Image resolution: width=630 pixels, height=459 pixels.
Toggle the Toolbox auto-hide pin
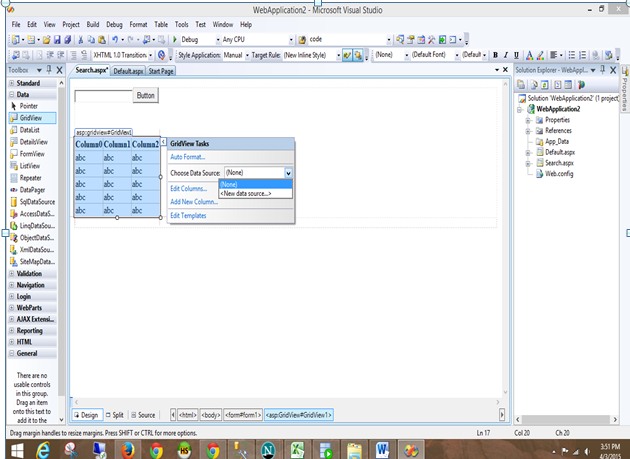[x=50, y=71]
